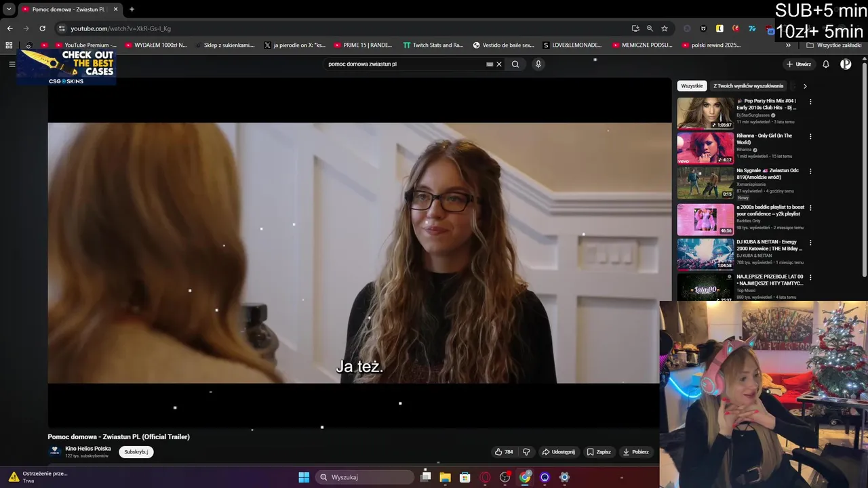The image size is (868, 488).
Task: Click the YouTube search input field
Action: pyautogui.click(x=403, y=64)
